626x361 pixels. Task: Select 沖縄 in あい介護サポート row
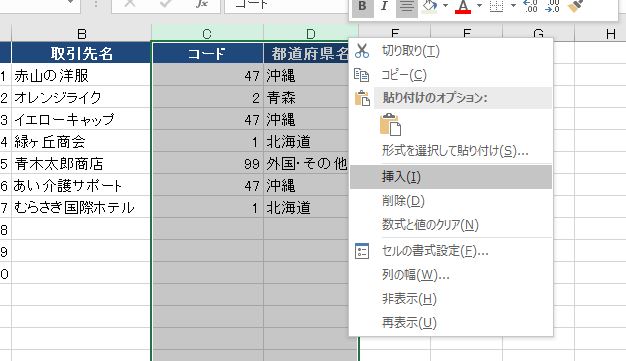[x=307, y=185]
